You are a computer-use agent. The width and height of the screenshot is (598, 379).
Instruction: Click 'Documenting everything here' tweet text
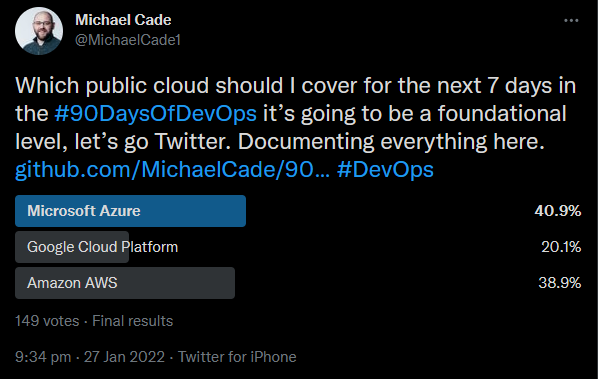pos(391,141)
